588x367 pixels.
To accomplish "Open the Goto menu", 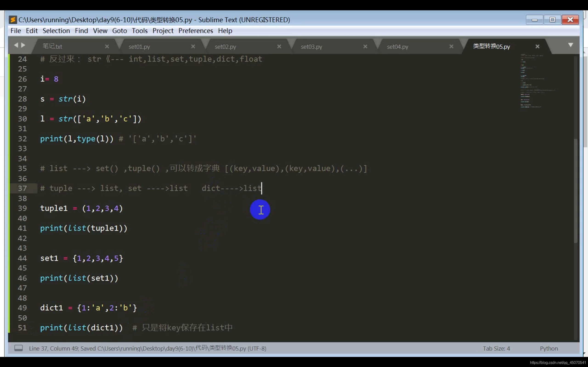I will click(x=119, y=31).
